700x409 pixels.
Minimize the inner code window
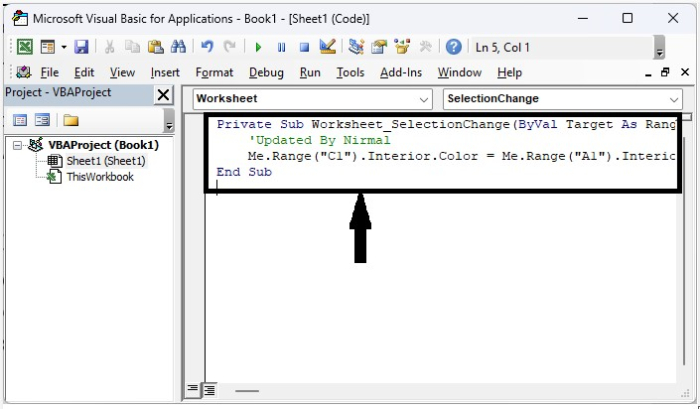pyautogui.click(x=648, y=73)
